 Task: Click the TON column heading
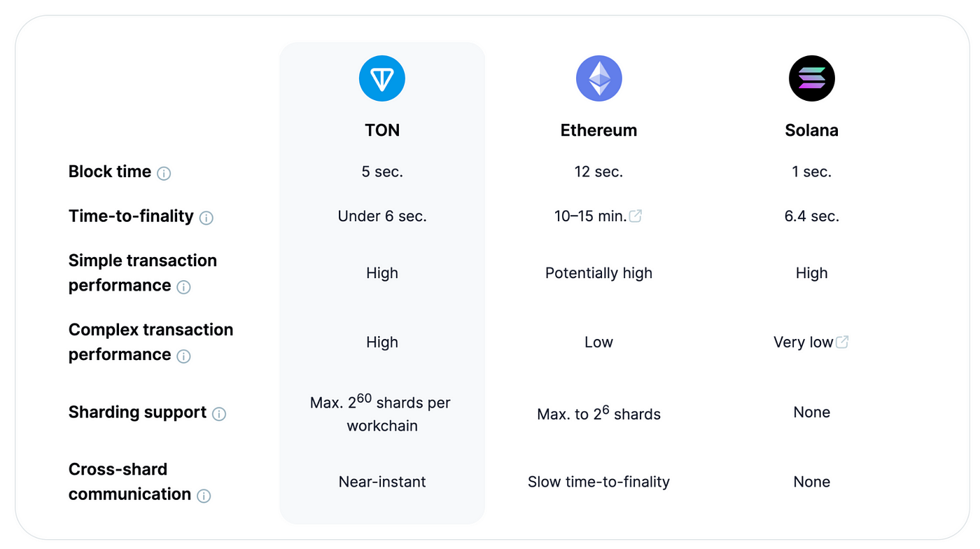tap(382, 130)
